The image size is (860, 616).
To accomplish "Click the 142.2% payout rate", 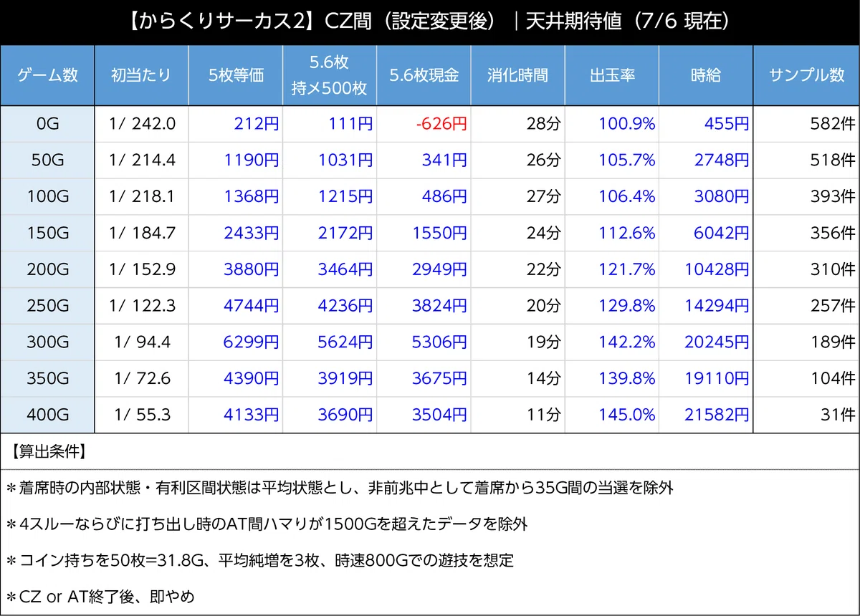I will coord(627,342).
